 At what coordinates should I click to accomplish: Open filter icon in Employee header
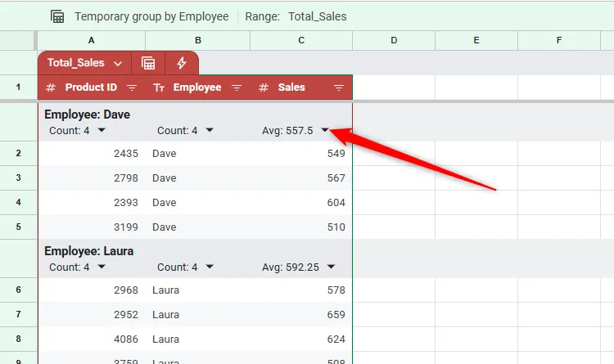[x=237, y=88]
